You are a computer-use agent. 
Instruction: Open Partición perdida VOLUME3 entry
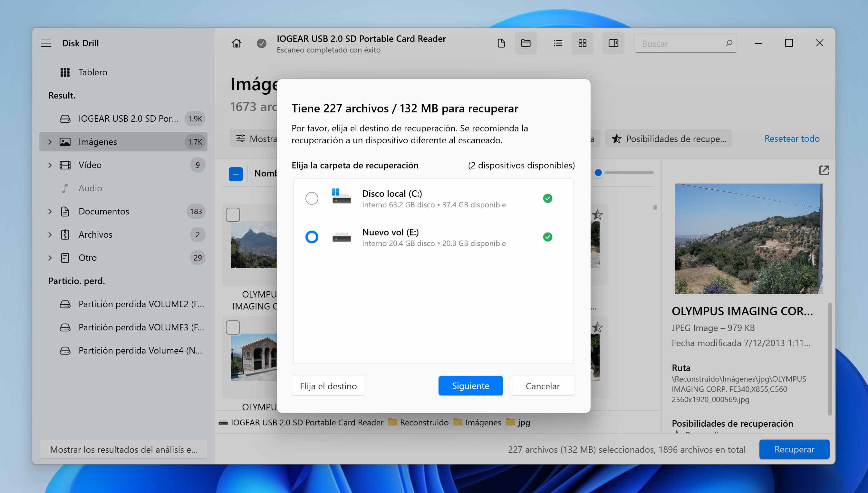click(x=123, y=327)
